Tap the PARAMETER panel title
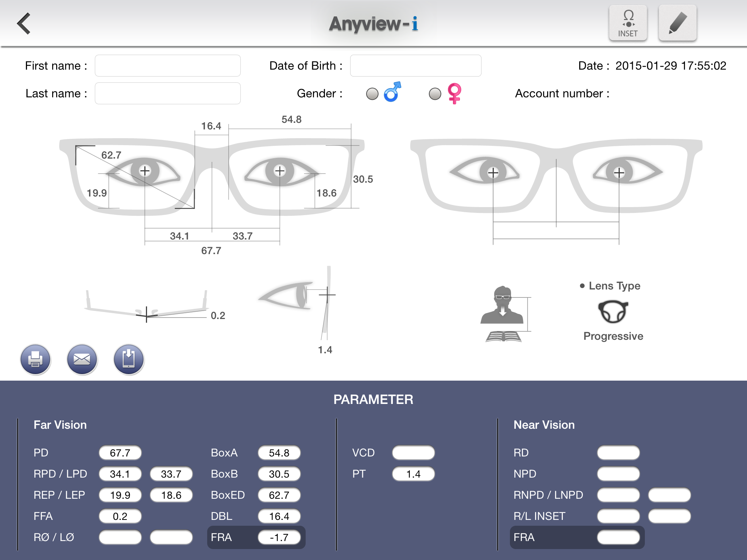747x560 pixels. [373, 400]
